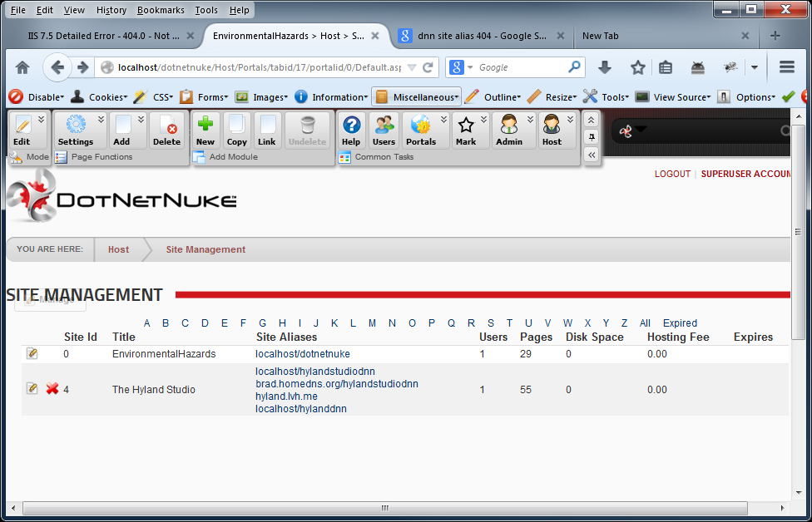Expand the Settings dropdown chevron
The width and height of the screenshot is (812, 522).
[101, 120]
